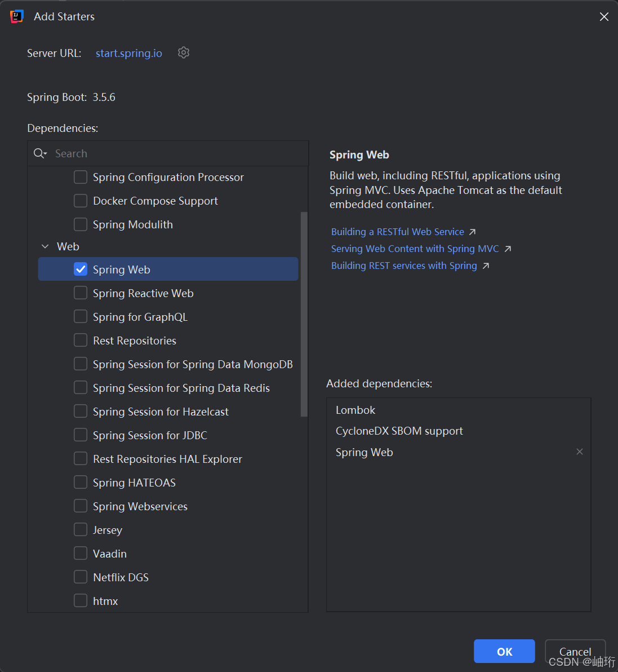618x672 pixels.
Task: Check Rest Repositories HAL Explorer checkbox
Action: 81,458
